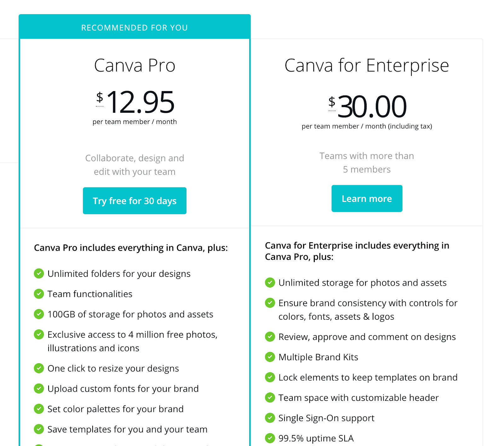
Task: Click Set color palettes for your brand text
Action: coord(115,409)
